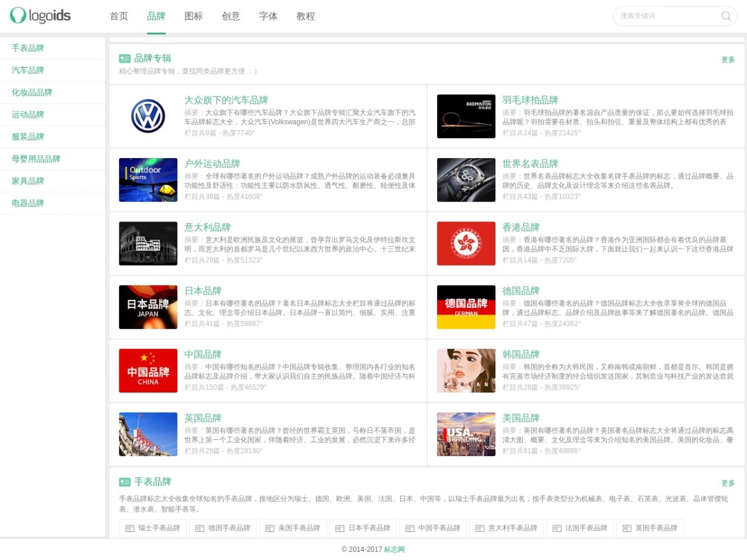Screen dimensions: 747x560
Task: Click the 手表品牌 section header icon
Action: (125, 482)
